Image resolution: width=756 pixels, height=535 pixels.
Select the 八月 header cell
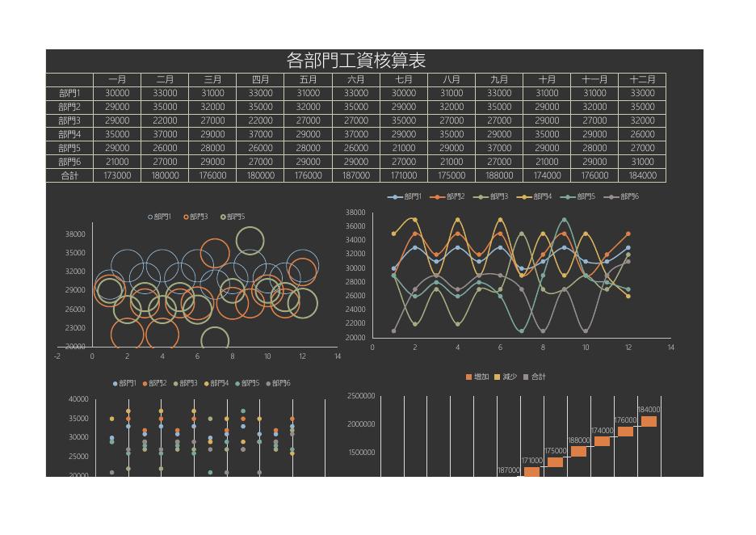[451, 79]
